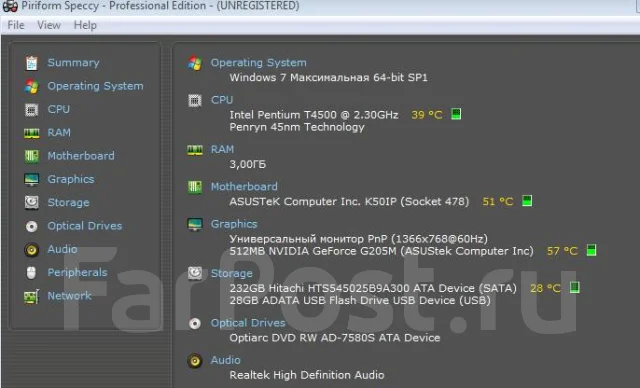Click the green motherboard temperature indicator beside 51 °C

point(527,201)
